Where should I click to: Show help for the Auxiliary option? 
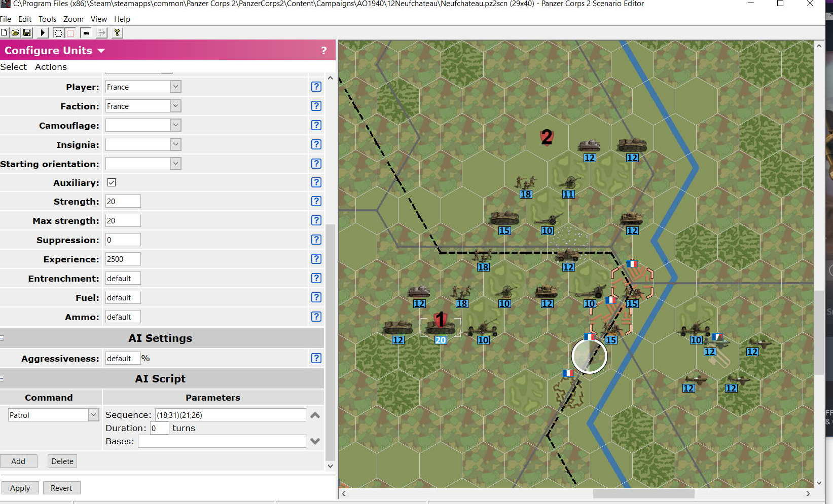[316, 182]
